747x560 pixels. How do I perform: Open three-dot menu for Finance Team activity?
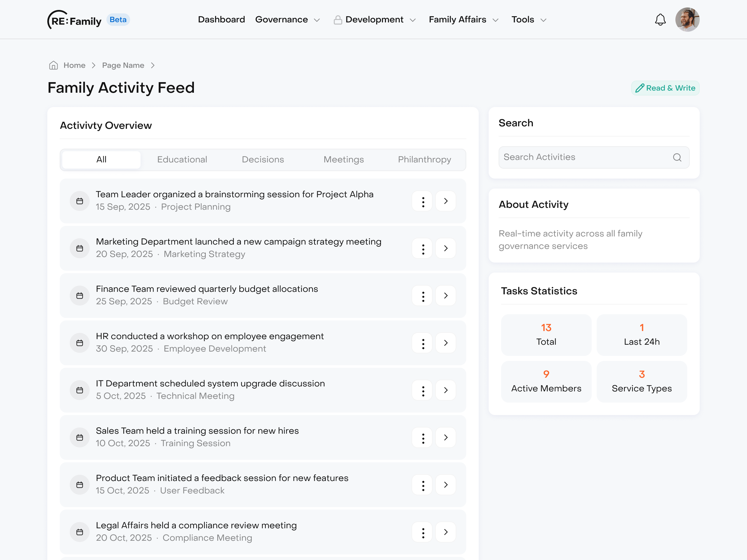point(422,296)
